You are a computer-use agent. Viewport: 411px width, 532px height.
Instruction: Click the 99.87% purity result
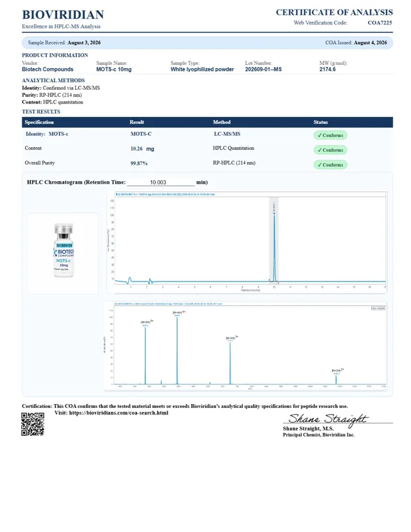(139, 164)
